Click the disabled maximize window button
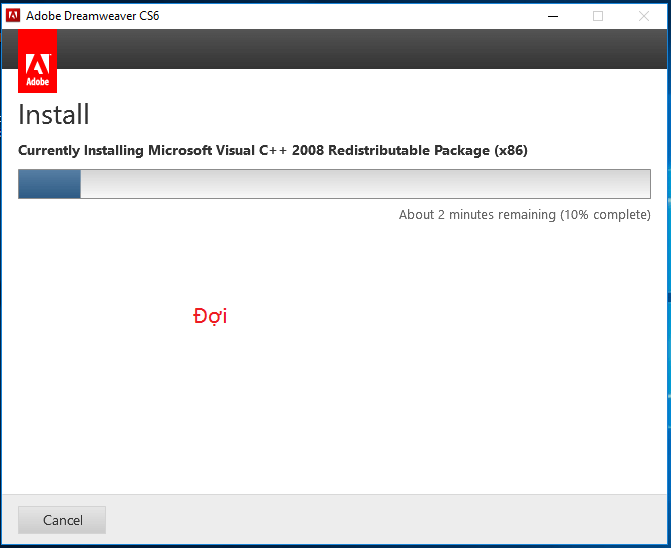The width and height of the screenshot is (671, 548). tap(598, 16)
